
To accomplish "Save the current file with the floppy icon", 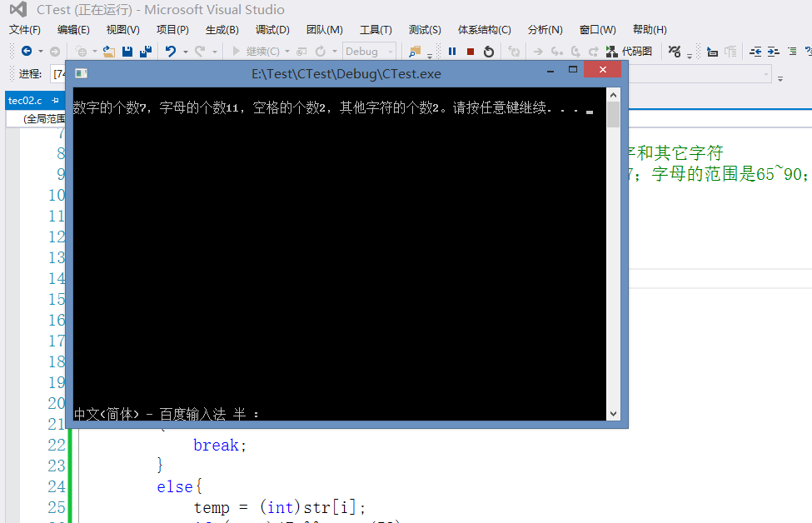I will click(127, 52).
